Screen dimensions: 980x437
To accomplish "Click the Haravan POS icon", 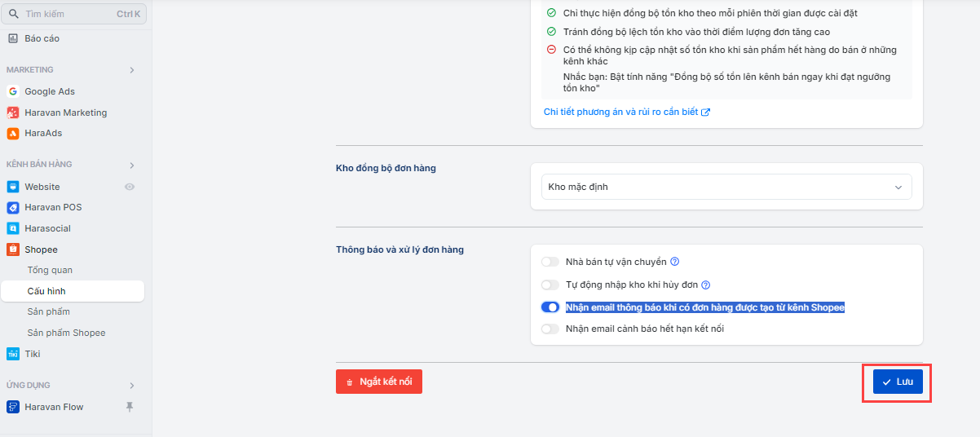I will coord(13,207).
